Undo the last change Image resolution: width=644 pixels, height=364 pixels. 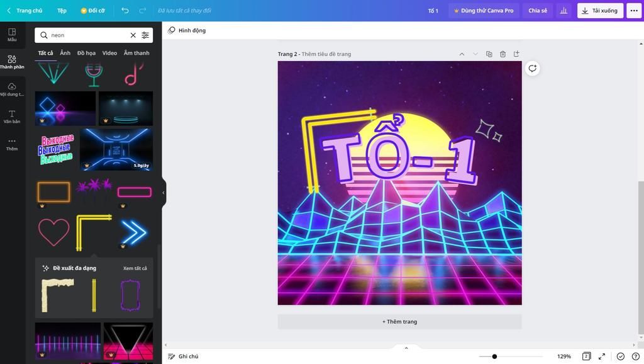click(x=125, y=11)
